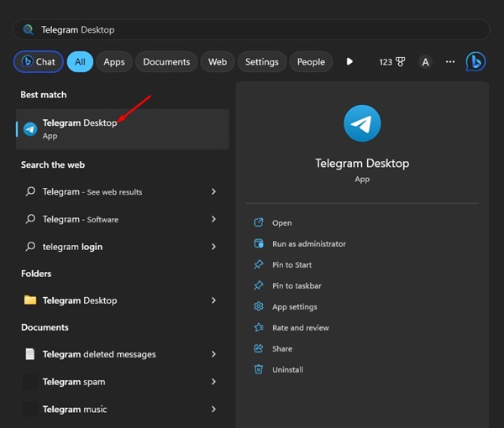Click the Share icon

[x=259, y=348]
